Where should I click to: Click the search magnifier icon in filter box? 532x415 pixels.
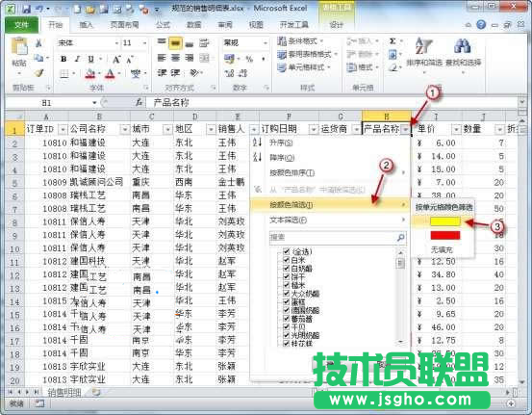pyautogui.click(x=401, y=237)
